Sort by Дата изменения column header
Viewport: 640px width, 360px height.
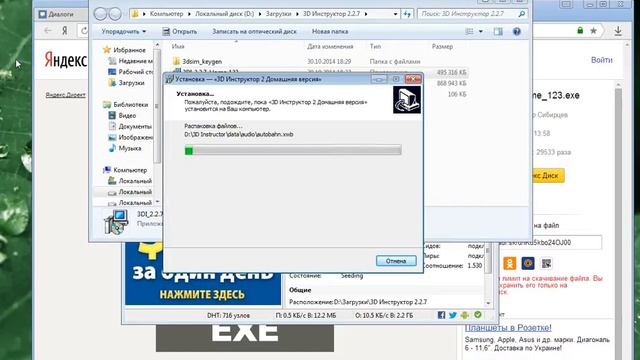point(330,47)
